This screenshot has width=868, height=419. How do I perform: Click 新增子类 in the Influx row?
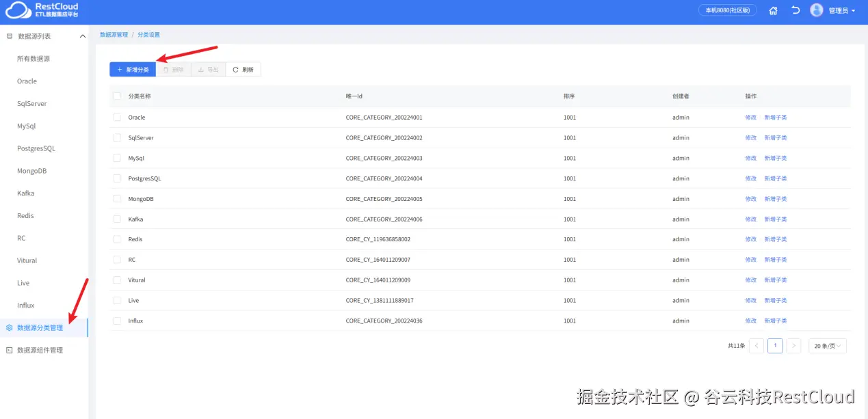776,321
